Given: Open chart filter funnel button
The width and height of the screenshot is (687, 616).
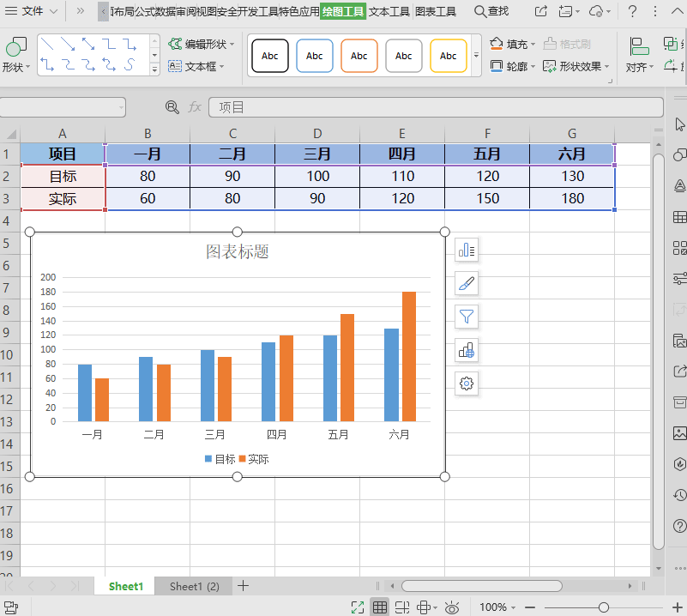Looking at the screenshot, I should pos(467,317).
